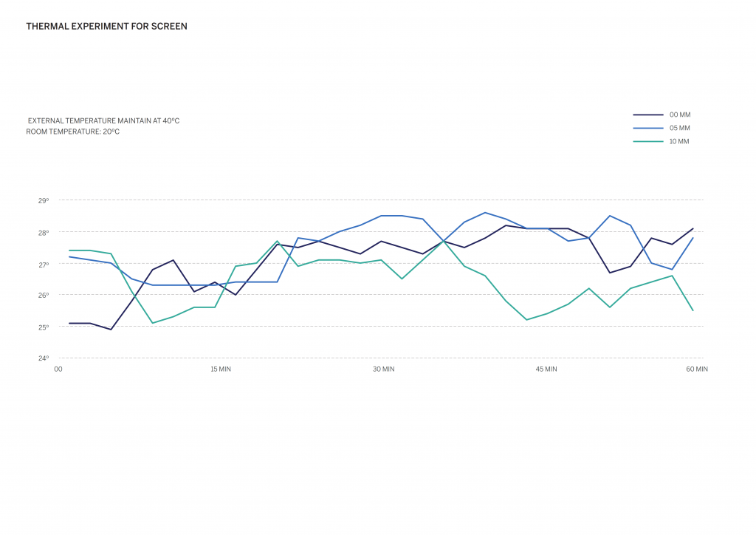The height and width of the screenshot is (535, 756).
Task: Select the 60 MIN x-axis marker
Action: 697,369
